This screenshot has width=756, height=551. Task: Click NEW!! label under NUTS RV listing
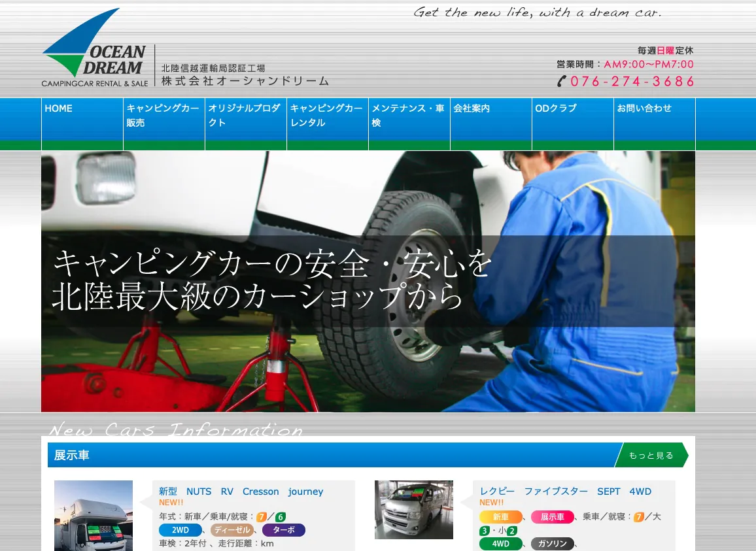click(171, 503)
